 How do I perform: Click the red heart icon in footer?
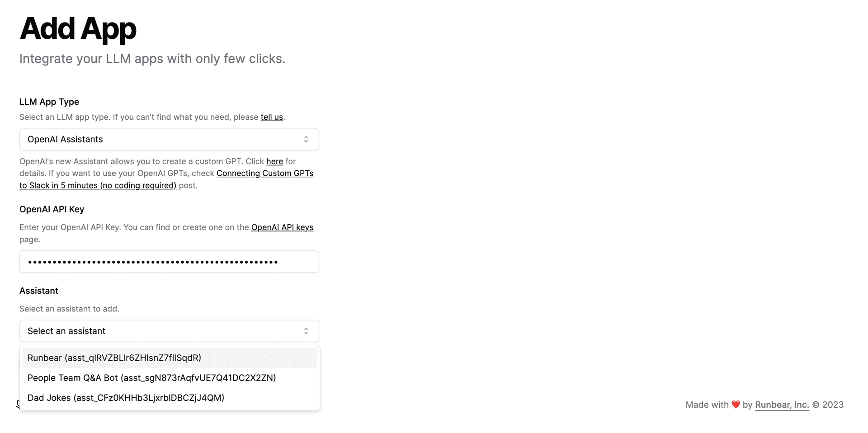[736, 405]
